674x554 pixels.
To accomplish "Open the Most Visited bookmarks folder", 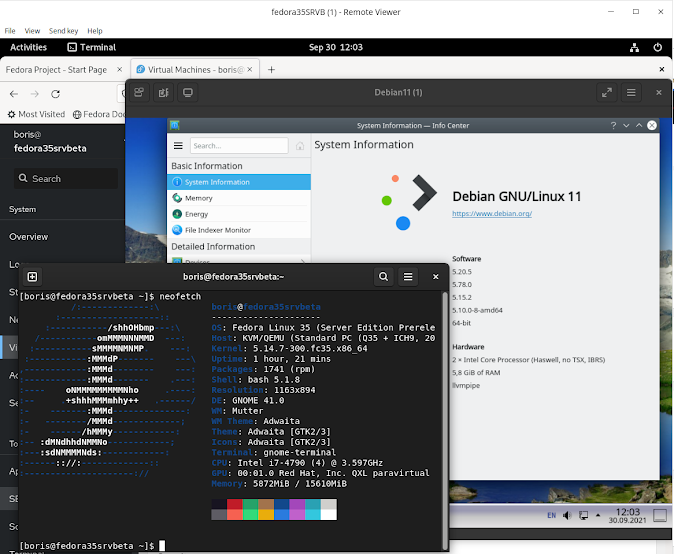I will [x=37, y=114].
